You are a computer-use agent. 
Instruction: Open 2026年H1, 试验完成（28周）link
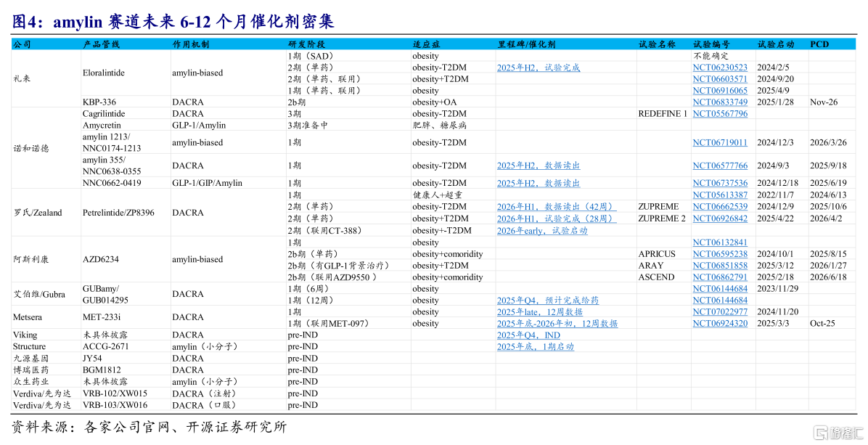point(557,219)
